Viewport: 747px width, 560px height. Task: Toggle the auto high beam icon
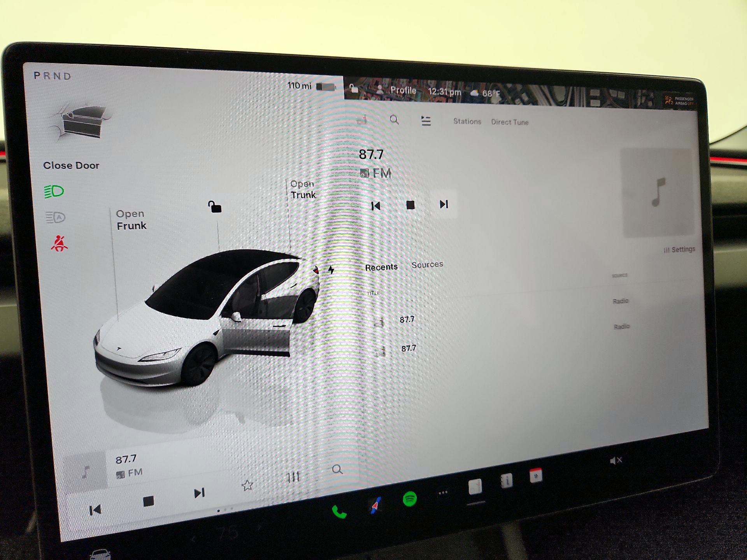pos(55,217)
